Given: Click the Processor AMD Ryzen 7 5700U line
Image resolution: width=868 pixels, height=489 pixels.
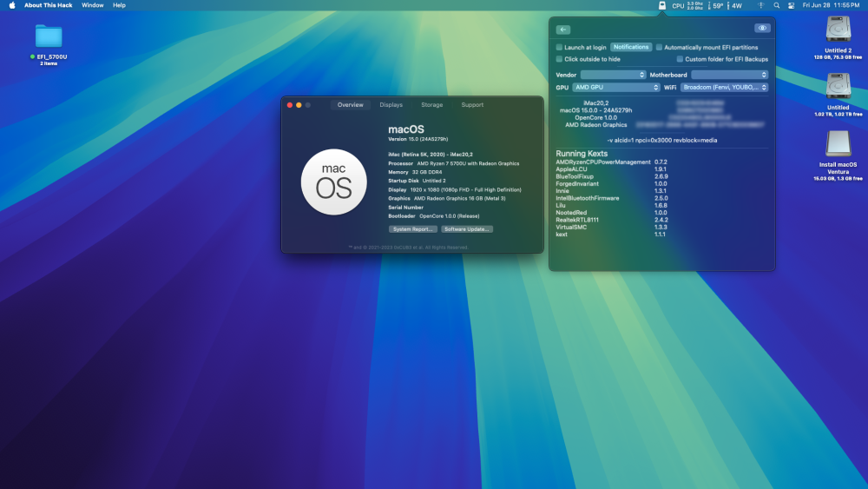Looking at the screenshot, I should [x=453, y=163].
